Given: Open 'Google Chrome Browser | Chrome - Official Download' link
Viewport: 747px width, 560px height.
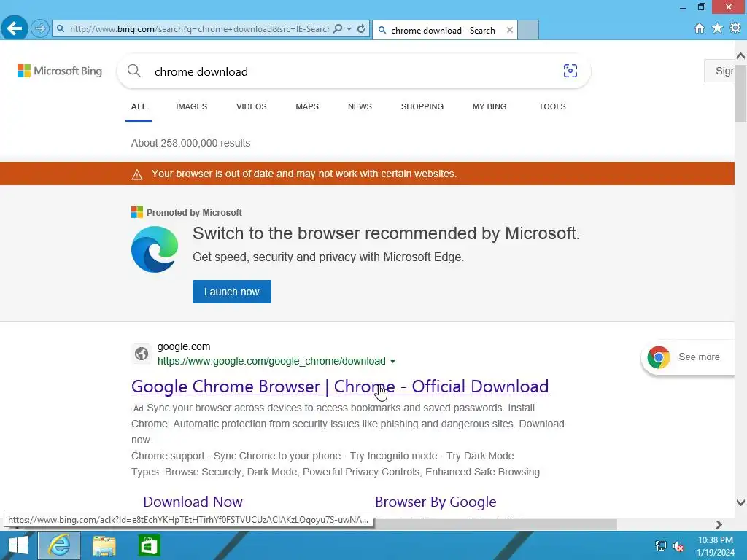Looking at the screenshot, I should (x=340, y=386).
